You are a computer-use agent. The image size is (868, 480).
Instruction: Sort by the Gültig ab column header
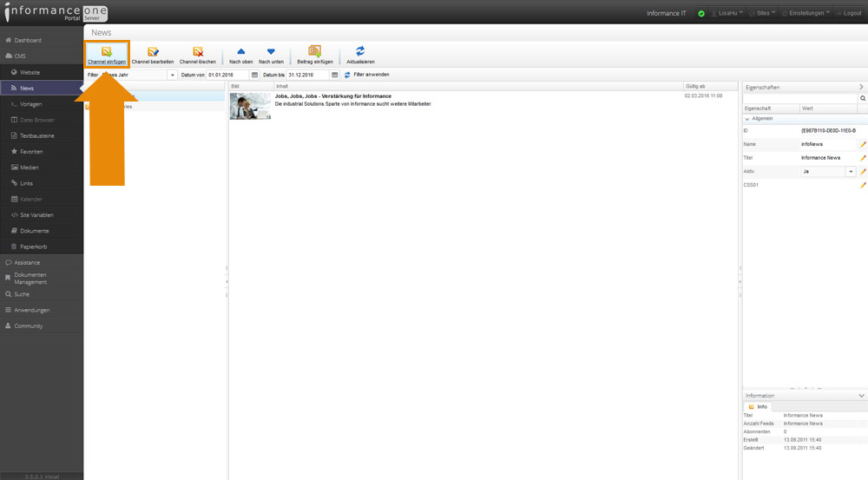tap(710, 87)
